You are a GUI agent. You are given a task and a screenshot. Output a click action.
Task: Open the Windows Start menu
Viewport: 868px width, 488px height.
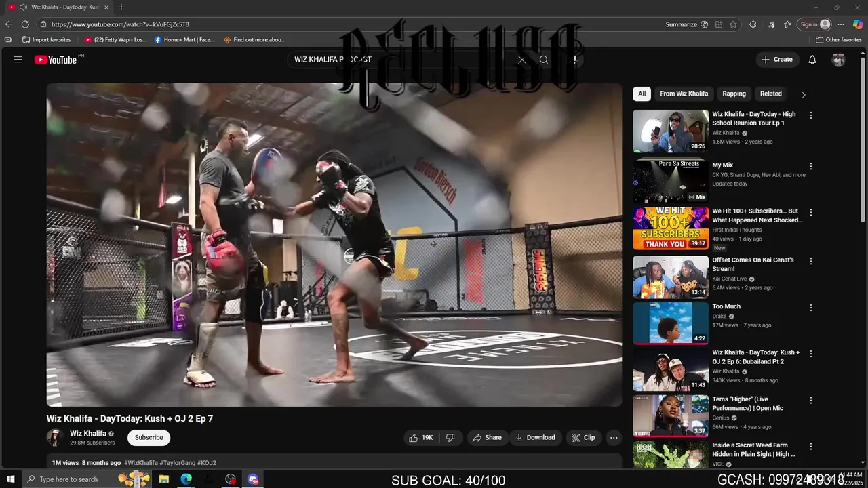(x=10, y=479)
